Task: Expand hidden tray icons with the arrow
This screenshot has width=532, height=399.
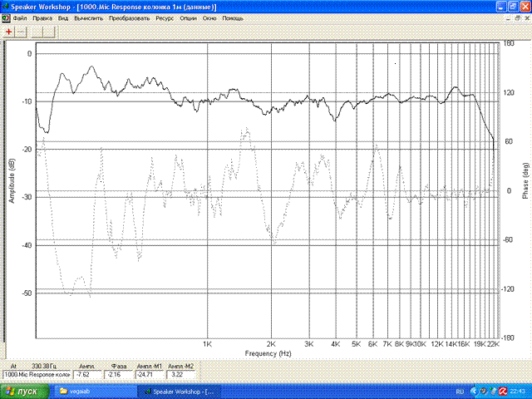Action: (475, 392)
